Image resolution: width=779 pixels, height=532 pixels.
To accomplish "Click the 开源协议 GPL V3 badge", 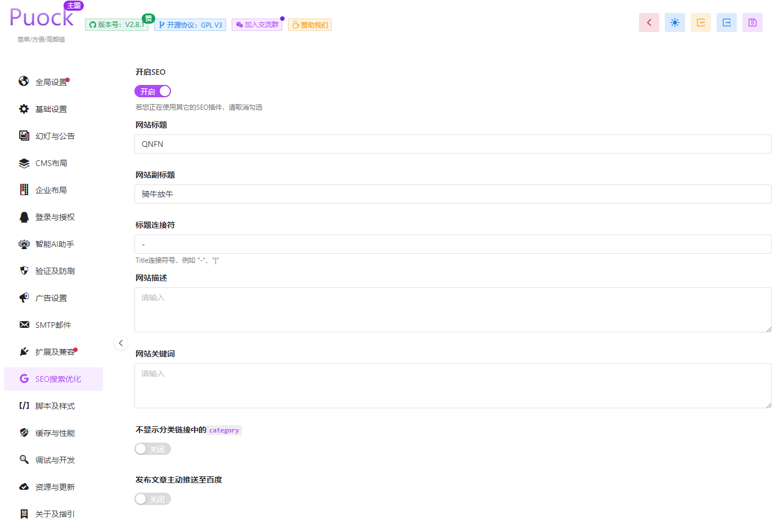I will click(x=190, y=25).
